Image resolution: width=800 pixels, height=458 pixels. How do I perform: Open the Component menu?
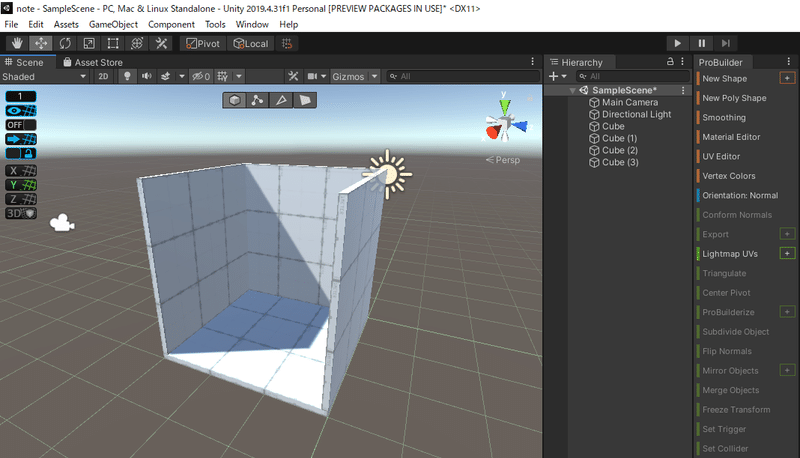(x=171, y=24)
